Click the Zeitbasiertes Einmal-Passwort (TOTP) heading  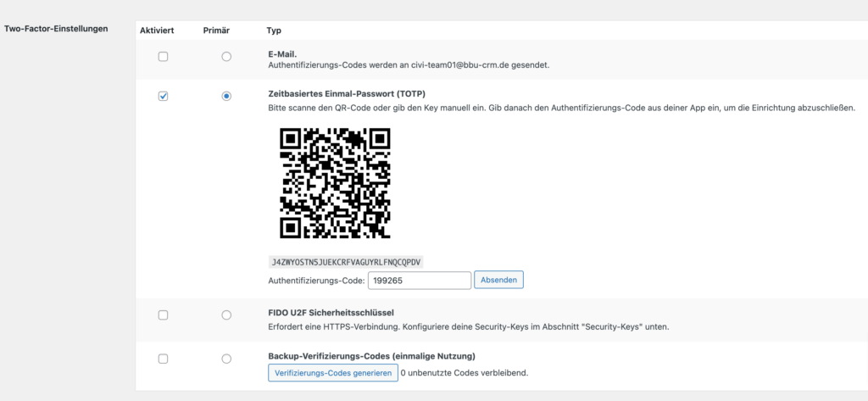click(347, 93)
